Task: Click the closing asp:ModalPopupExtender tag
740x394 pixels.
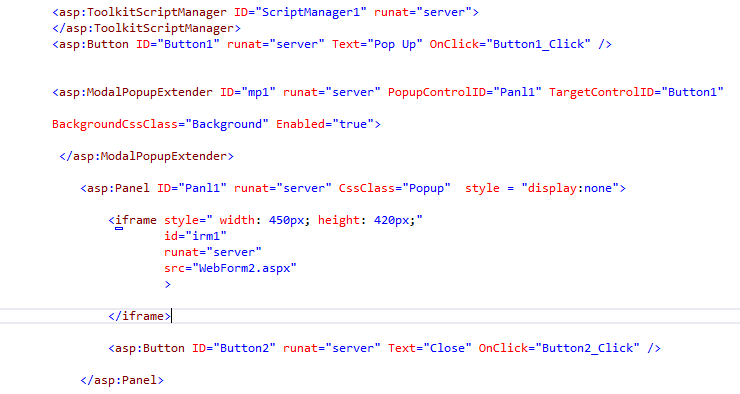Action: click(x=146, y=156)
